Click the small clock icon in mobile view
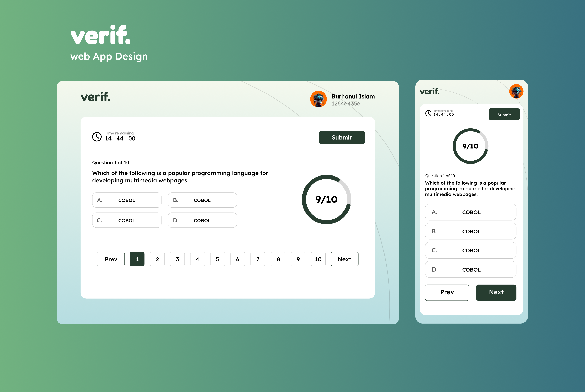 (428, 113)
